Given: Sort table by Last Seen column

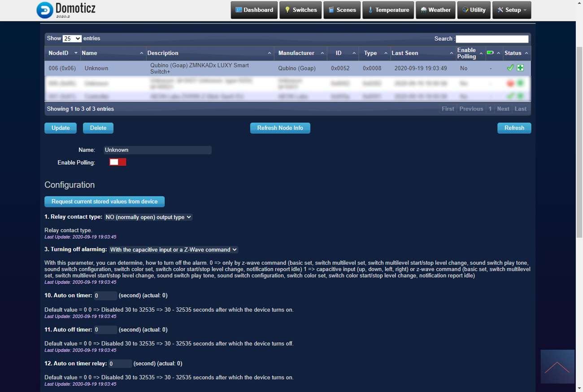Looking at the screenshot, I should [423, 53].
